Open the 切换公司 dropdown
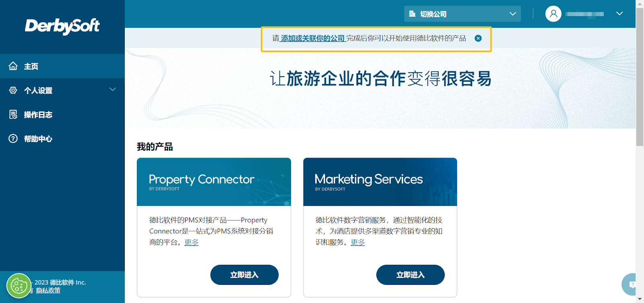The width and height of the screenshot is (644, 303). pyautogui.click(x=462, y=14)
